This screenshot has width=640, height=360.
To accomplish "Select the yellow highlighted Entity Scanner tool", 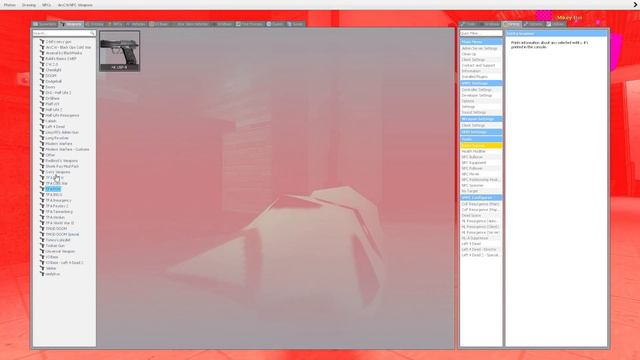I will tap(481, 145).
